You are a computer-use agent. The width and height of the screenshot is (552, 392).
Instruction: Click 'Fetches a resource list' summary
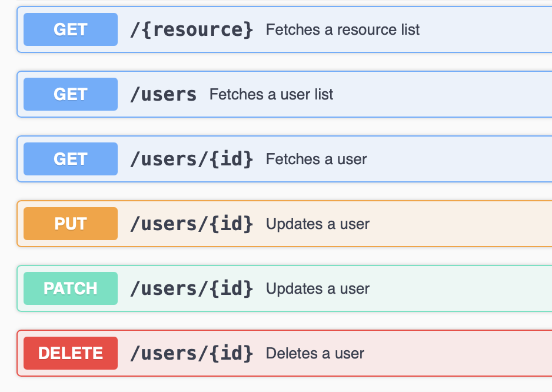coord(344,29)
